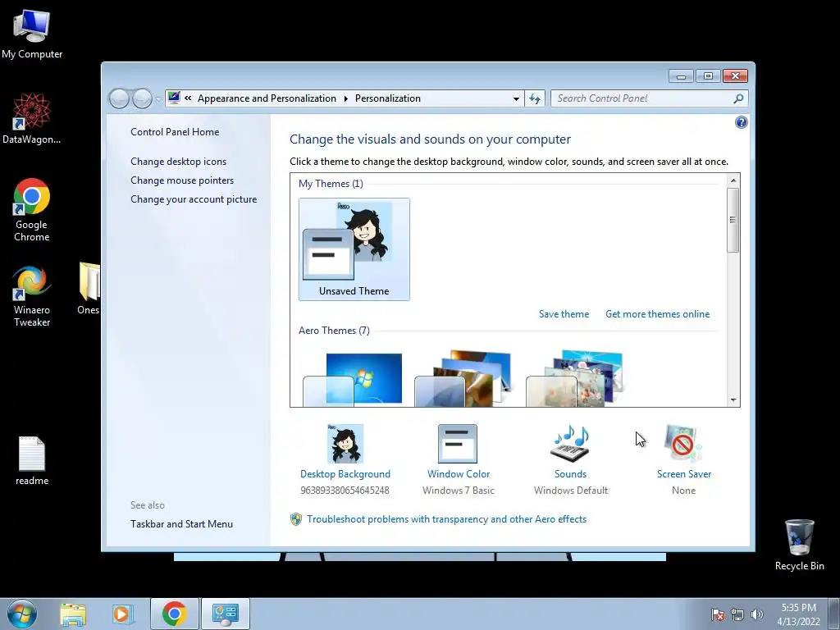
Task: Click the refresh button beside address bar
Action: [535, 98]
